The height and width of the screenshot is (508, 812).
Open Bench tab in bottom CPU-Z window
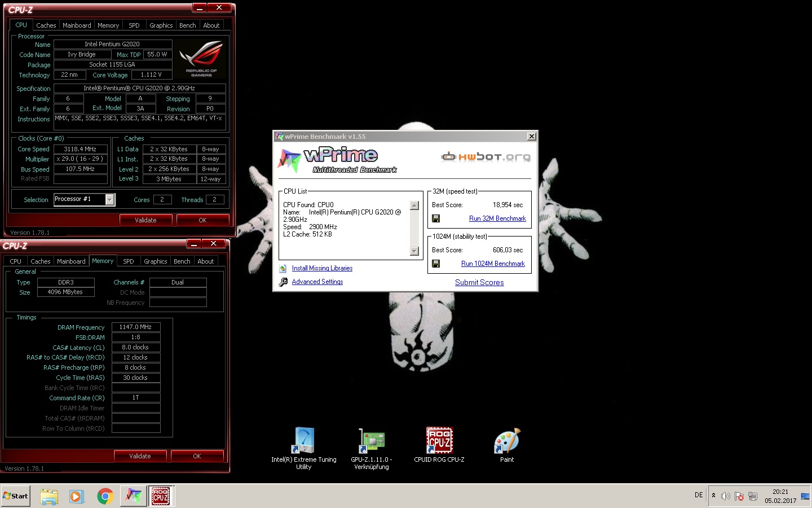(x=182, y=261)
